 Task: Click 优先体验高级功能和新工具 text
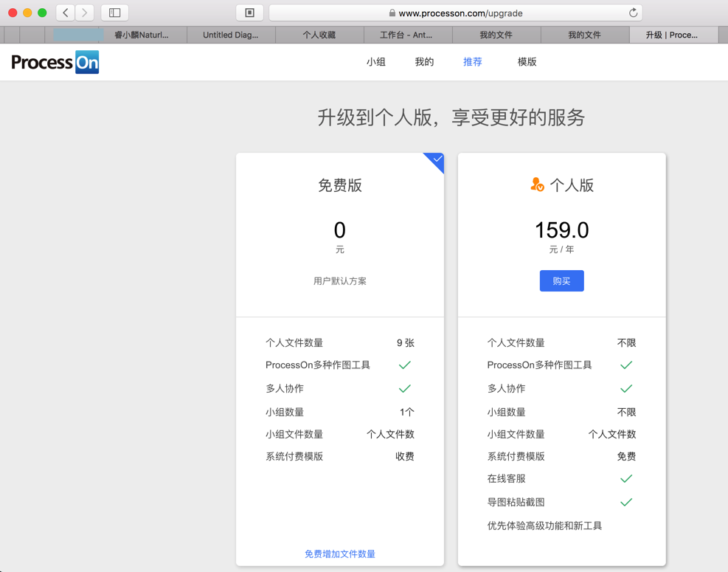click(x=544, y=526)
